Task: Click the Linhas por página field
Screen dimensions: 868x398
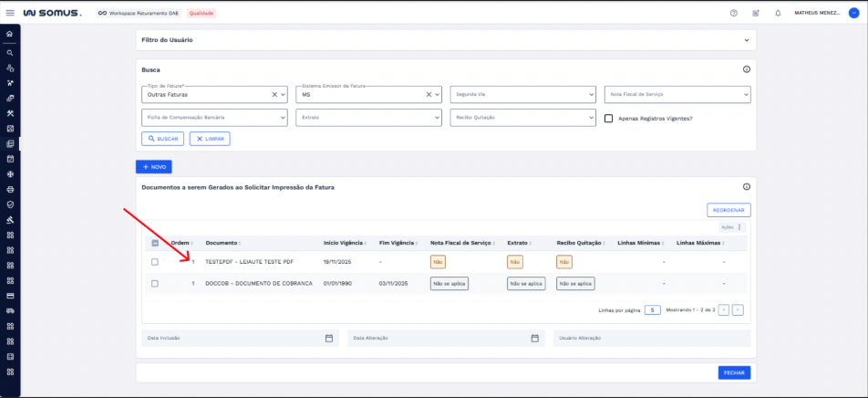Action: [x=653, y=310]
